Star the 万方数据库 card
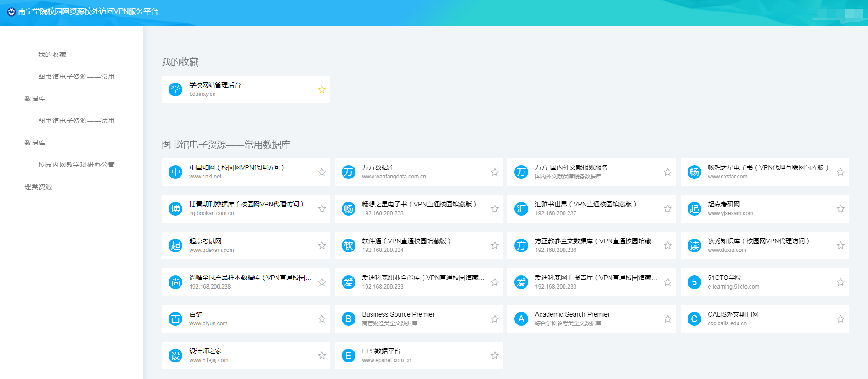868x379 pixels. tap(495, 172)
